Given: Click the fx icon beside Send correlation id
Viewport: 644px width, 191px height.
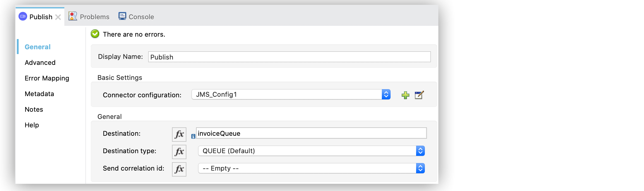Looking at the screenshot, I should [x=179, y=169].
